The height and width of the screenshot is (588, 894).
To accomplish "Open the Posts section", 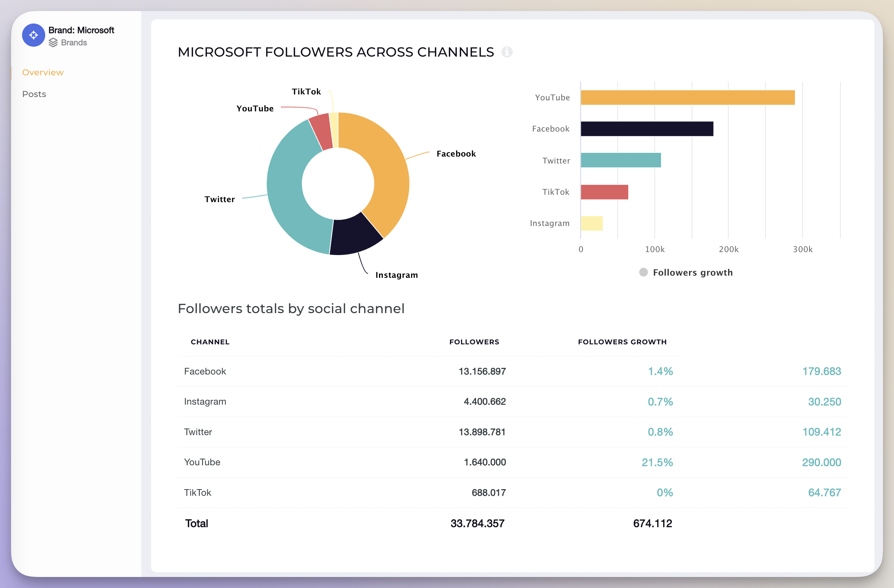I will [34, 94].
